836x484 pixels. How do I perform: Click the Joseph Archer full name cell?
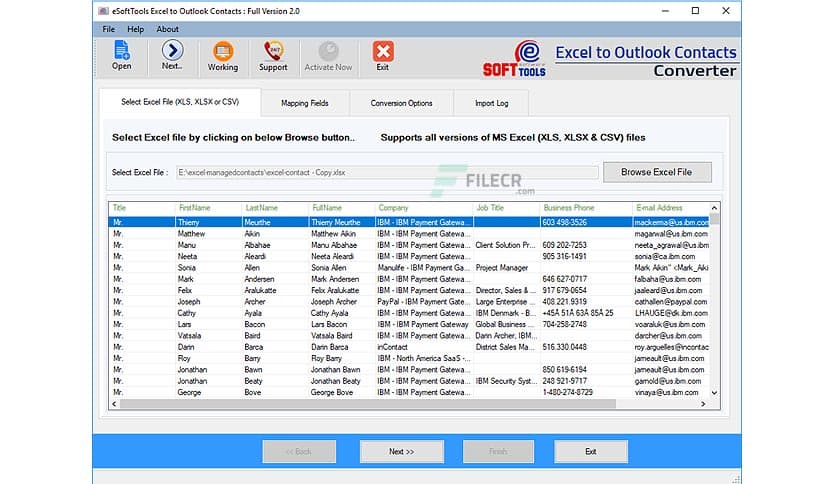point(341,302)
